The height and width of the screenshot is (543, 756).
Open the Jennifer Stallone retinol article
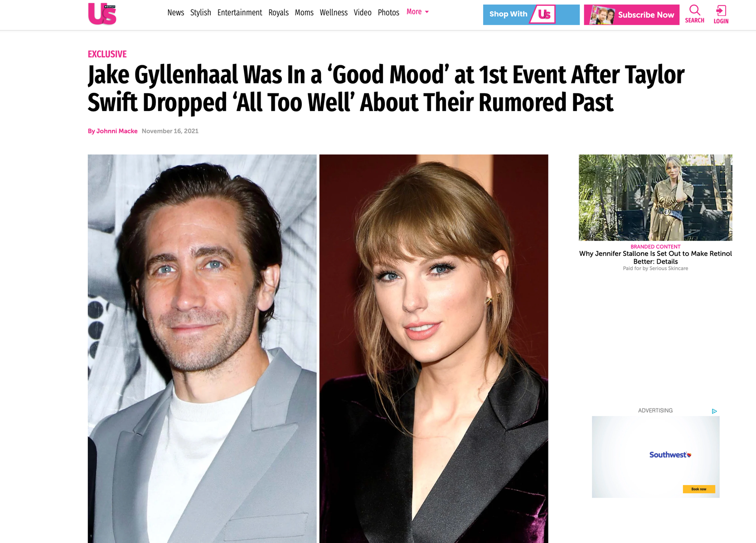[x=655, y=257]
